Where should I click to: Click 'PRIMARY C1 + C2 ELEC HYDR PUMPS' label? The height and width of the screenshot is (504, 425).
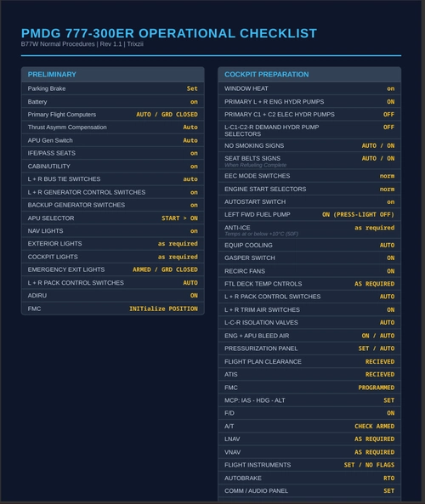(280, 115)
